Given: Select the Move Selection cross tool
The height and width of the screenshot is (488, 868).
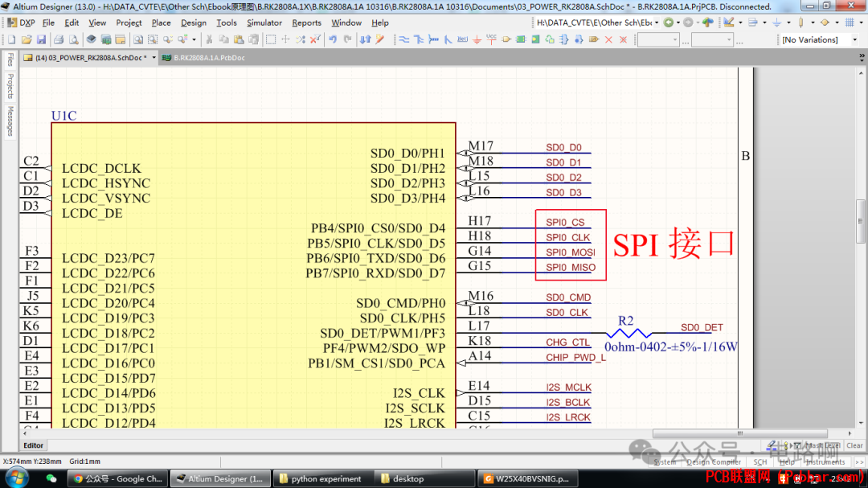Looking at the screenshot, I should 285,40.
